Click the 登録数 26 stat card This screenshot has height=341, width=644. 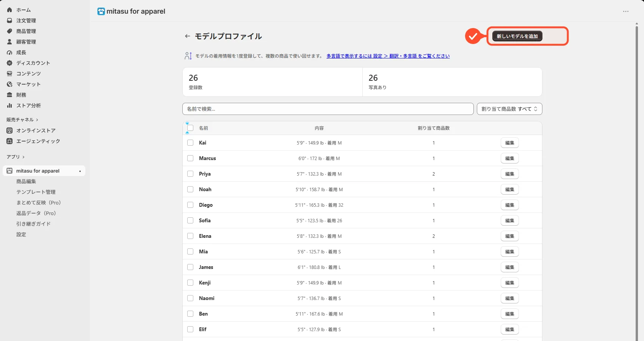coord(273,82)
